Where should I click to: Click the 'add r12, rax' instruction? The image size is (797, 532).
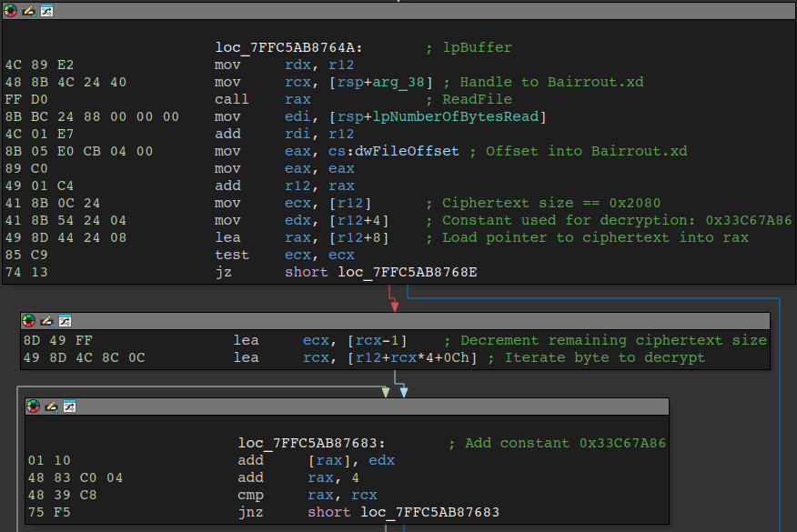pos(284,186)
